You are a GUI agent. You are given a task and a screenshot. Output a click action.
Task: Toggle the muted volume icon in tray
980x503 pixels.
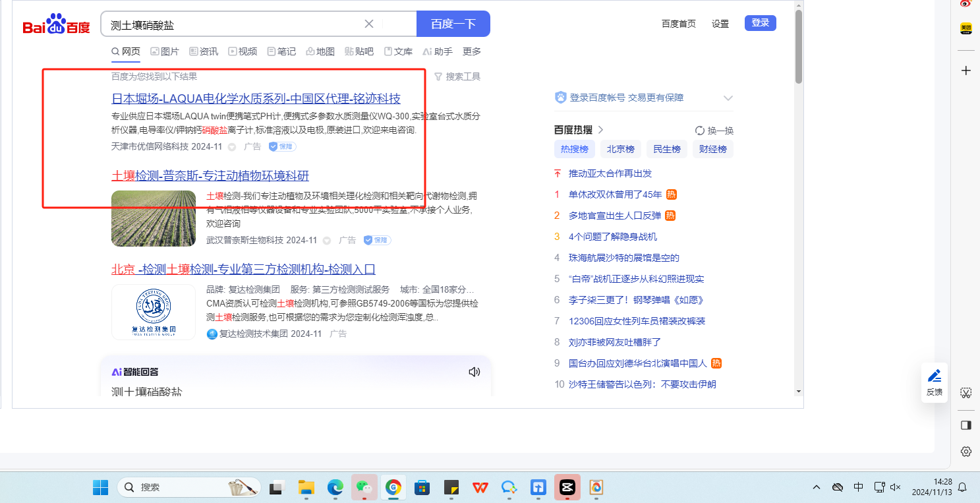coord(895,487)
